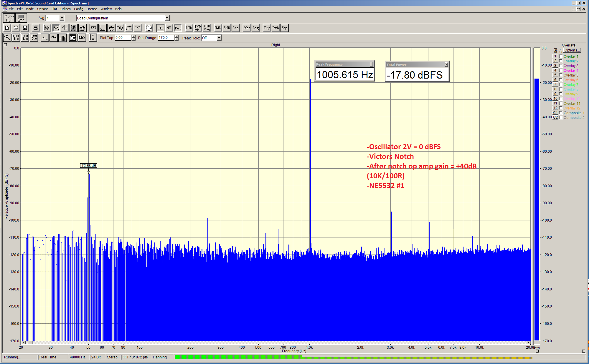Open the File menu
This screenshot has width=589, height=364.
(x=11, y=9)
